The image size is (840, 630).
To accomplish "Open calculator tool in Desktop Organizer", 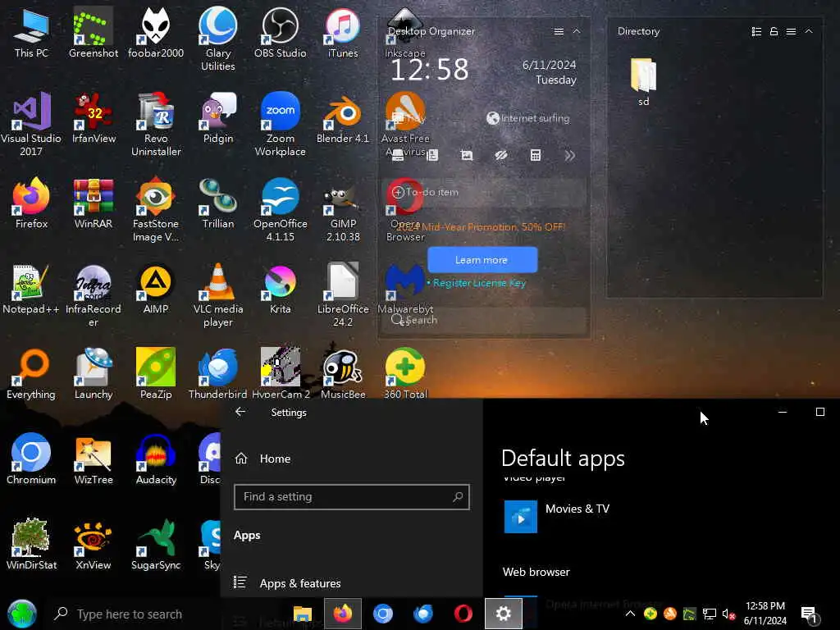I will [x=535, y=155].
